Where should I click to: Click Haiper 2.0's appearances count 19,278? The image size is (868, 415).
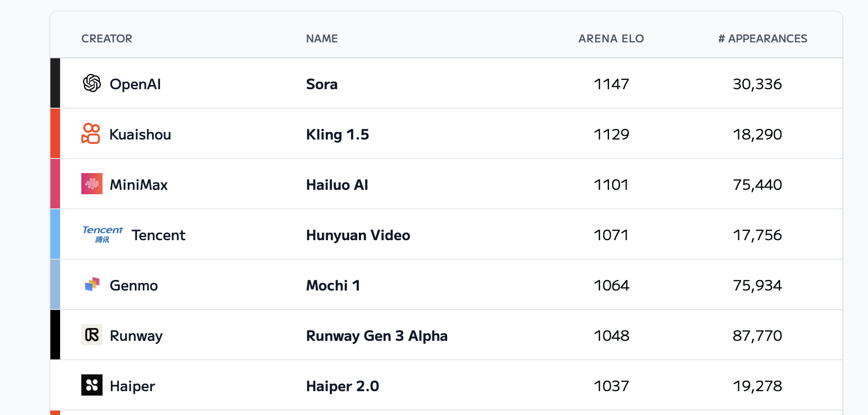pyautogui.click(x=757, y=386)
